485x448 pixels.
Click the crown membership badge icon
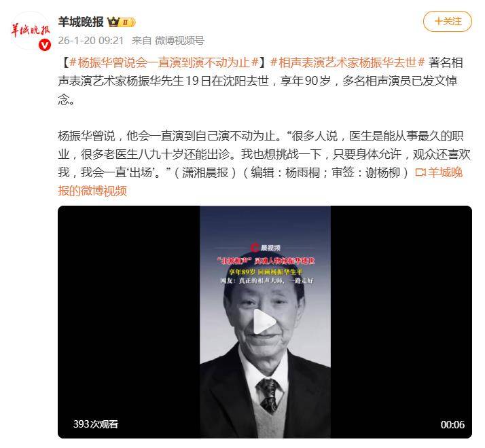113,22
